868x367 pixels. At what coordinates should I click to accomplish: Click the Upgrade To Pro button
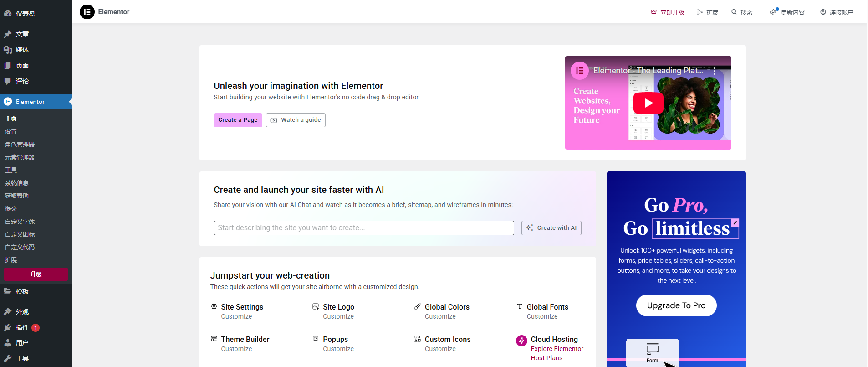click(x=676, y=305)
